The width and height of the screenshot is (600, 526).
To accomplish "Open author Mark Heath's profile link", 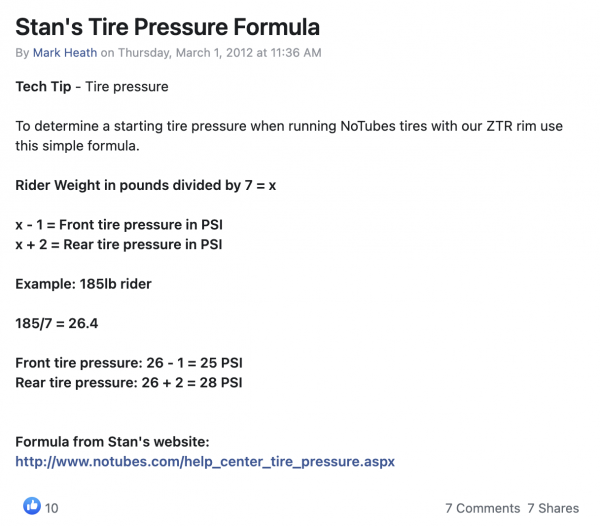I will (x=65, y=52).
